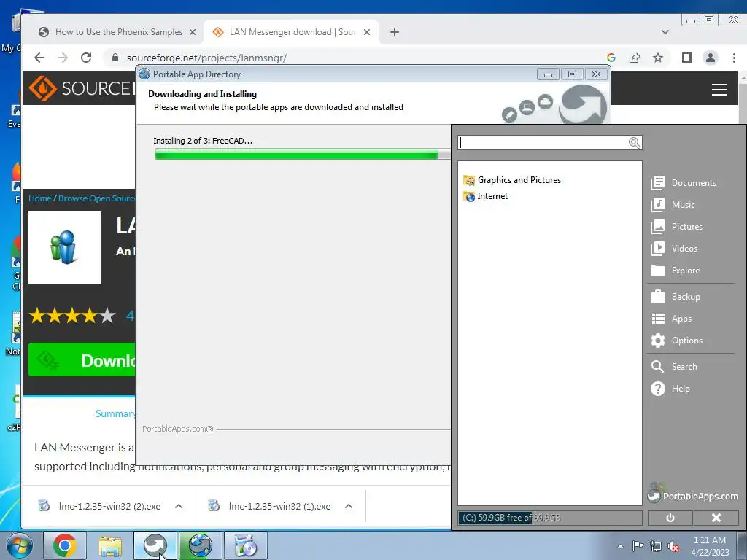The height and width of the screenshot is (560, 747).
Task: Click the address bar URL
Action: (206, 58)
